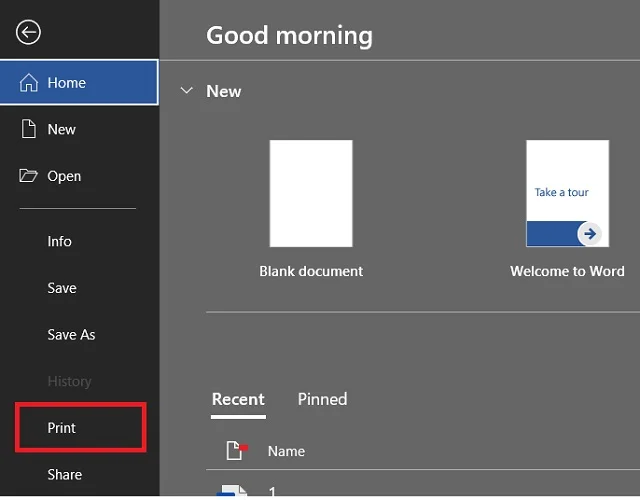Collapse the New templates section chevron

point(187,90)
